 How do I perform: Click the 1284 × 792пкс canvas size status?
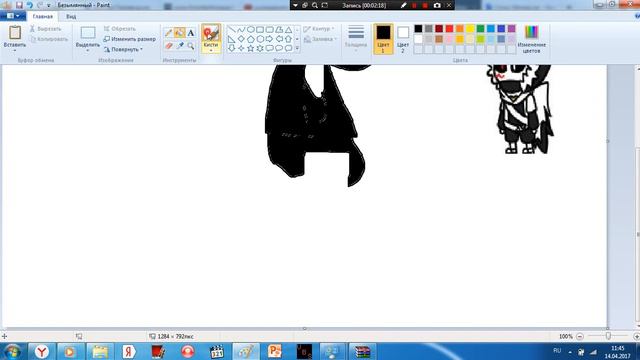(171, 336)
